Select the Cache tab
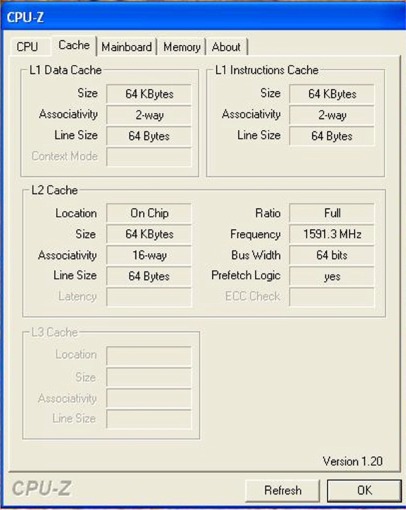 click(x=74, y=45)
